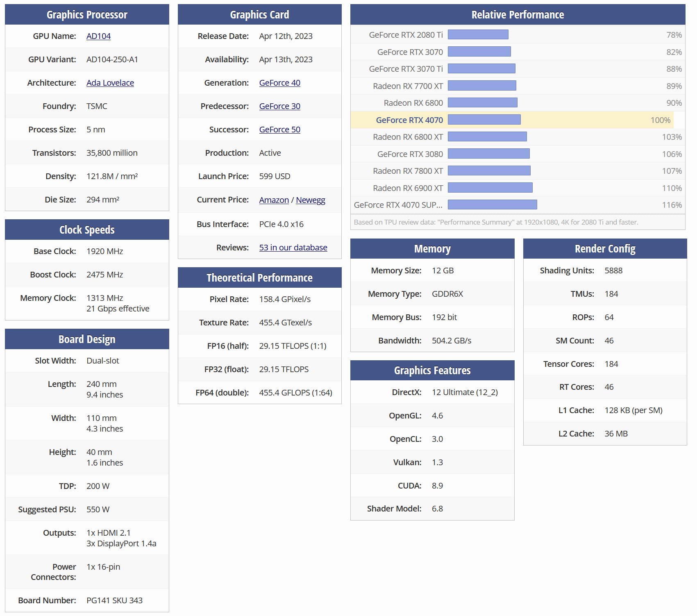Click the Slot Width value Dual-slot
The height and width of the screenshot is (616, 697).
(103, 361)
